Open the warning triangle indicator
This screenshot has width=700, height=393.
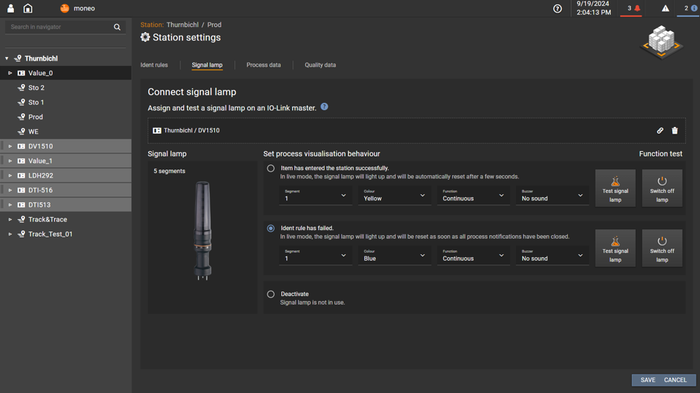(x=665, y=8)
